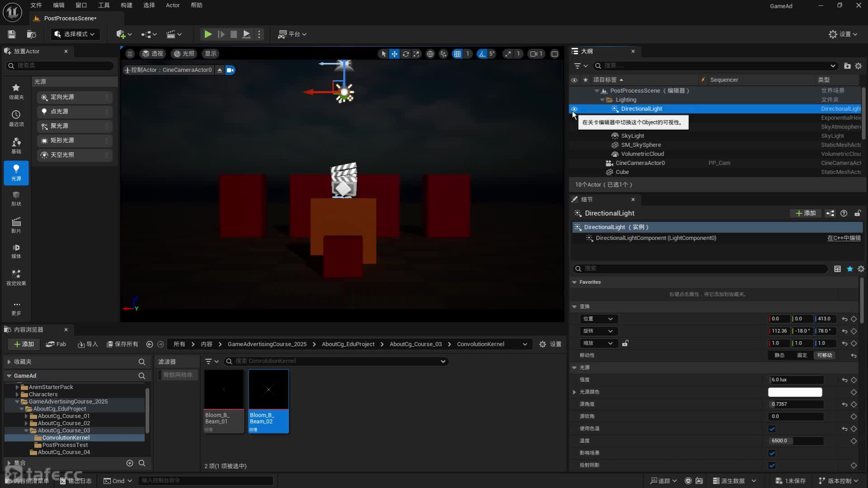This screenshot has height=488, width=868.
Task: Uncheck the Use Temperature checkbox
Action: click(x=772, y=428)
